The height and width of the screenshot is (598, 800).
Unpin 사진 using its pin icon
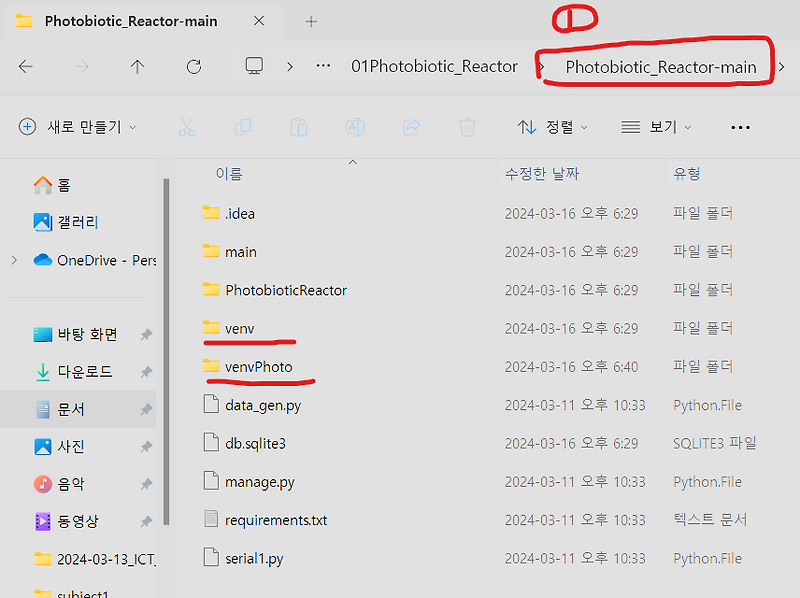pyautogui.click(x=146, y=447)
